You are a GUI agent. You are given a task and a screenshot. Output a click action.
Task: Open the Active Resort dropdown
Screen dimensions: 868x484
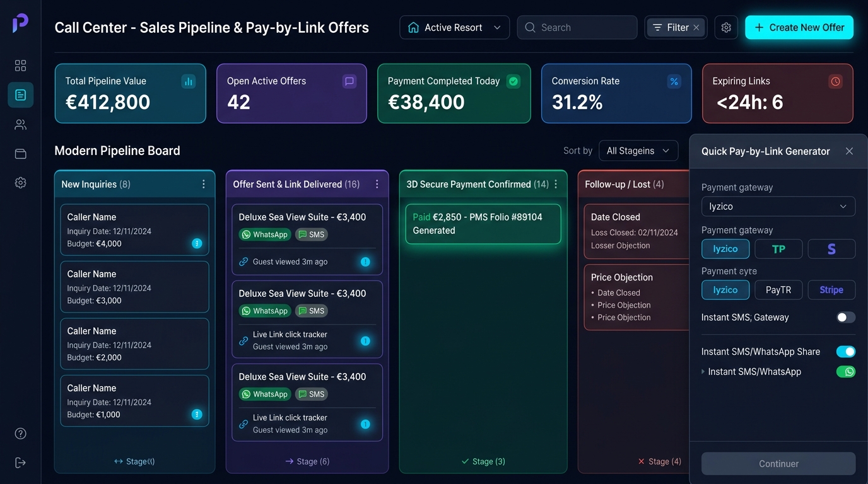454,28
